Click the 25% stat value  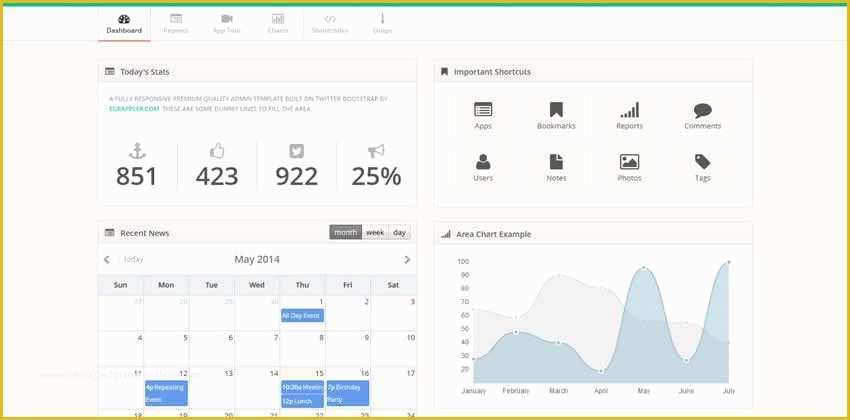pos(376,177)
